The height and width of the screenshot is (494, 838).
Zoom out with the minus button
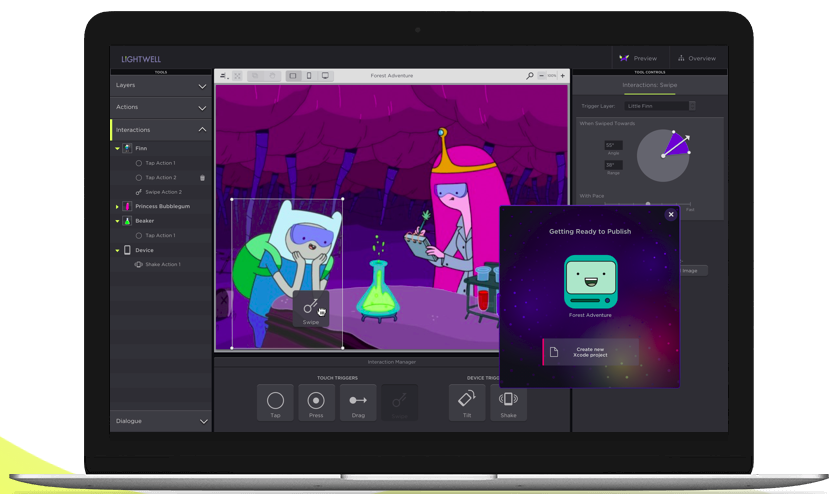pyautogui.click(x=541, y=76)
